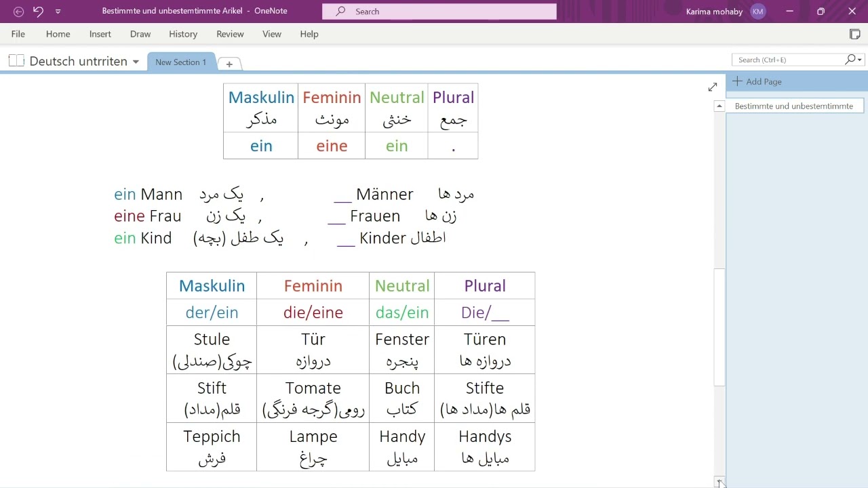Viewport: 868px width, 488px height.
Task: Click the notebook view icon at ribbon right
Action: (855, 34)
